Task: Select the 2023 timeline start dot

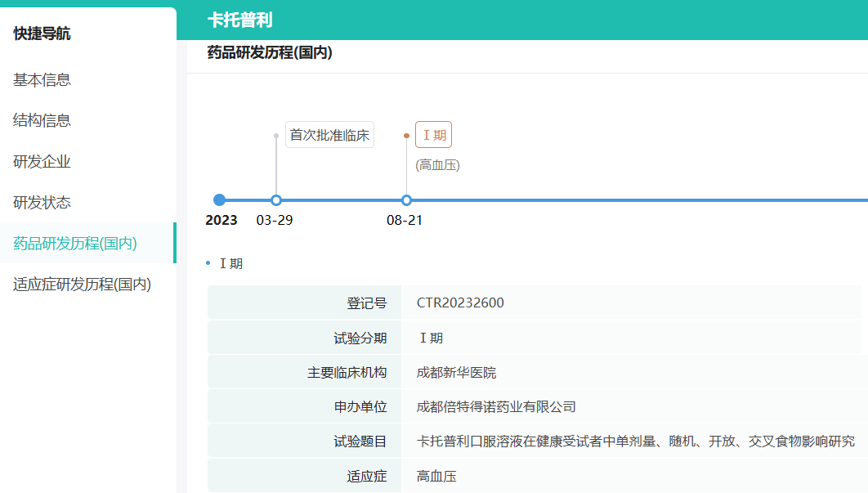Action: coord(219,200)
